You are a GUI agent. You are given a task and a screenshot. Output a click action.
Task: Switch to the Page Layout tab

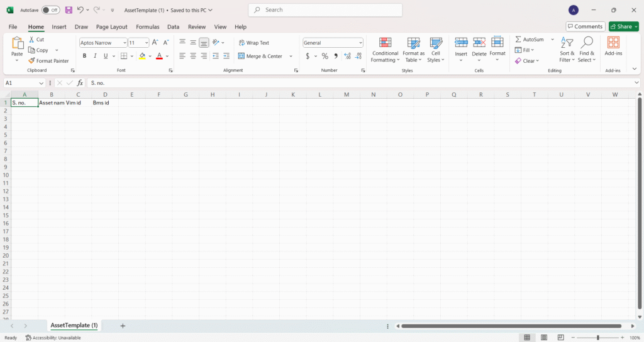111,27
